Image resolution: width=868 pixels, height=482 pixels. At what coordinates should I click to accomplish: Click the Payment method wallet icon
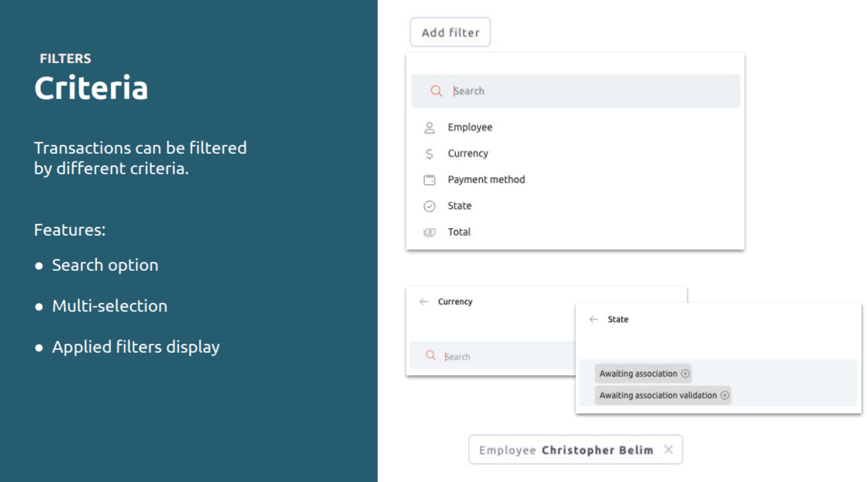pos(429,180)
